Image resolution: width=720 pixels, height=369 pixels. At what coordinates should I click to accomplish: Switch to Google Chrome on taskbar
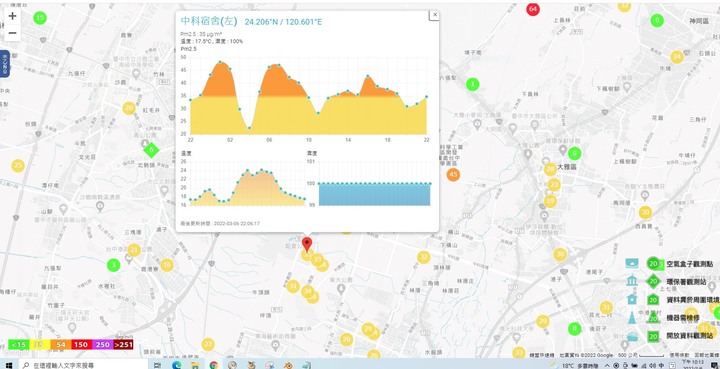click(214, 365)
